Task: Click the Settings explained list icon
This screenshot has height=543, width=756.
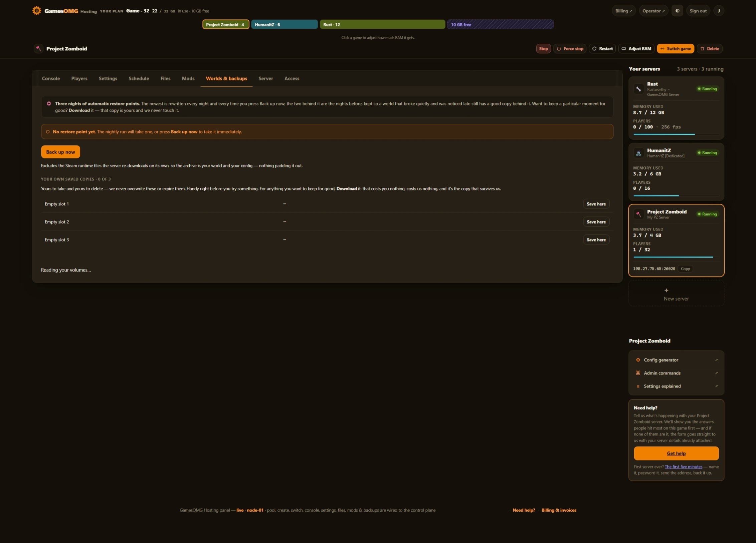Action: pos(638,386)
